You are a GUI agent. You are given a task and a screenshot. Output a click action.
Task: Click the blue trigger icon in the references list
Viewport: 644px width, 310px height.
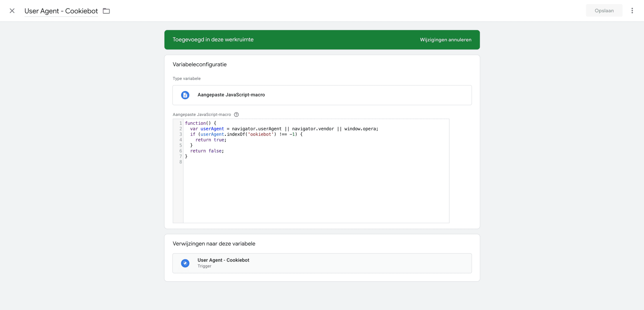tap(185, 263)
